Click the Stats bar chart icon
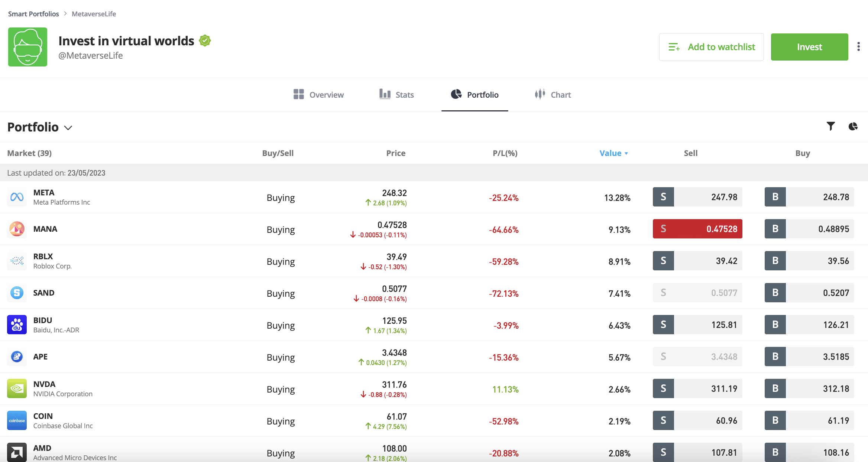This screenshot has height=462, width=868. click(x=385, y=94)
